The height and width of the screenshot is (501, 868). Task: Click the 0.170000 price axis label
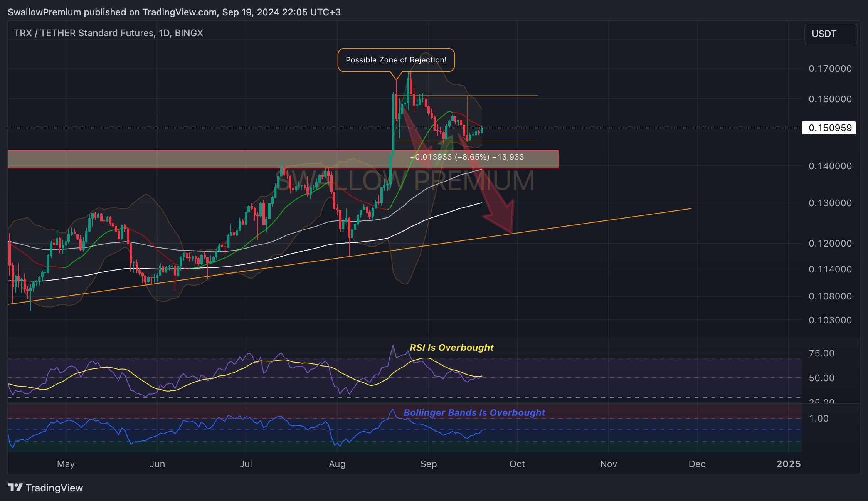[x=830, y=69]
